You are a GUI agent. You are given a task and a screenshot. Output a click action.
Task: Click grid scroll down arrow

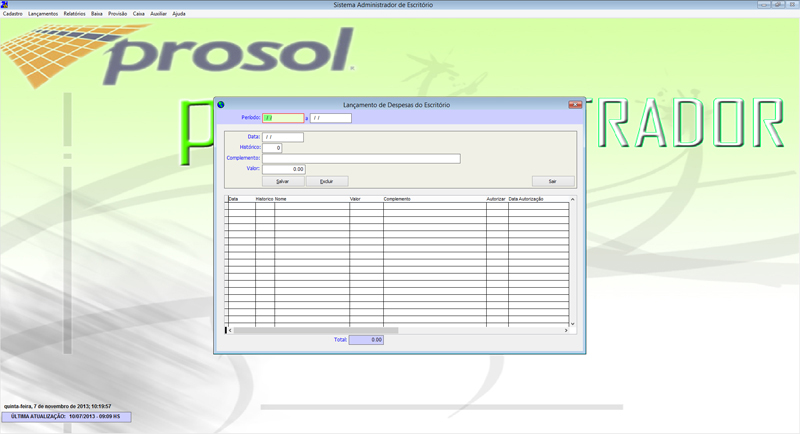[572, 323]
